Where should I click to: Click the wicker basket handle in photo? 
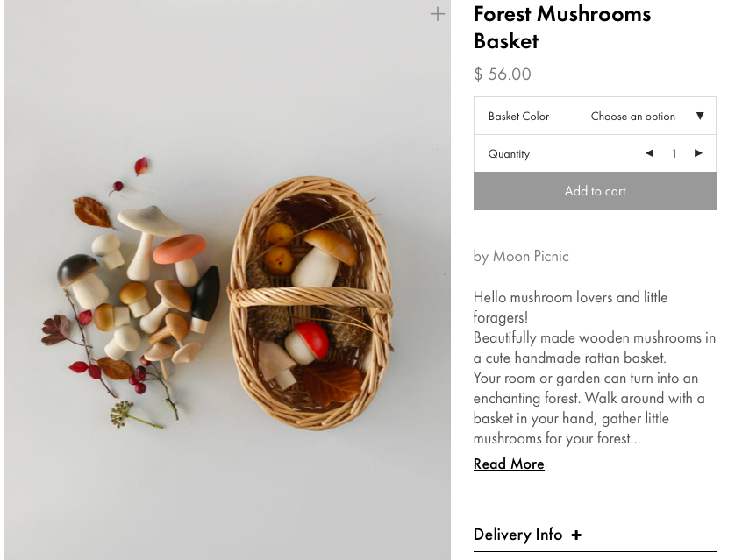(310, 296)
